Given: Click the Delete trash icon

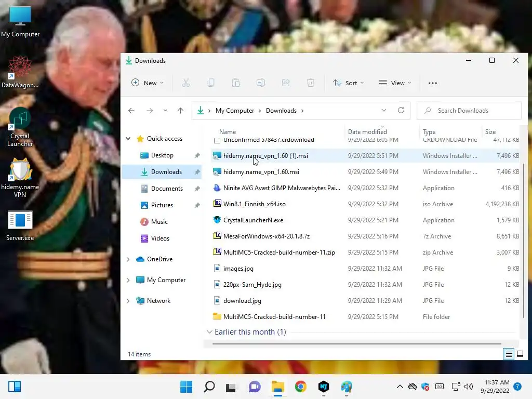Looking at the screenshot, I should [x=311, y=83].
